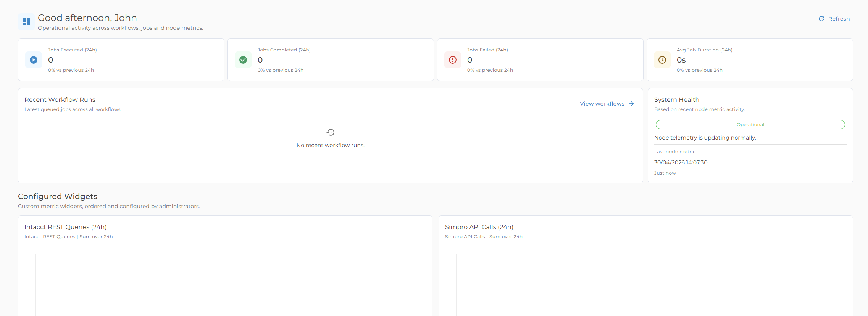Click the history icon above No recent workflow runs
868x316 pixels.
[331, 132]
